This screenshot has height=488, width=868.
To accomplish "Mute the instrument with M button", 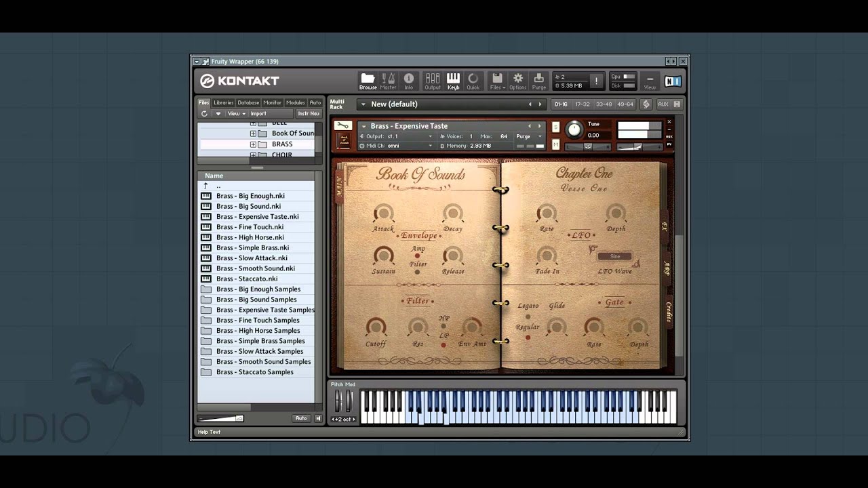I will [555, 144].
